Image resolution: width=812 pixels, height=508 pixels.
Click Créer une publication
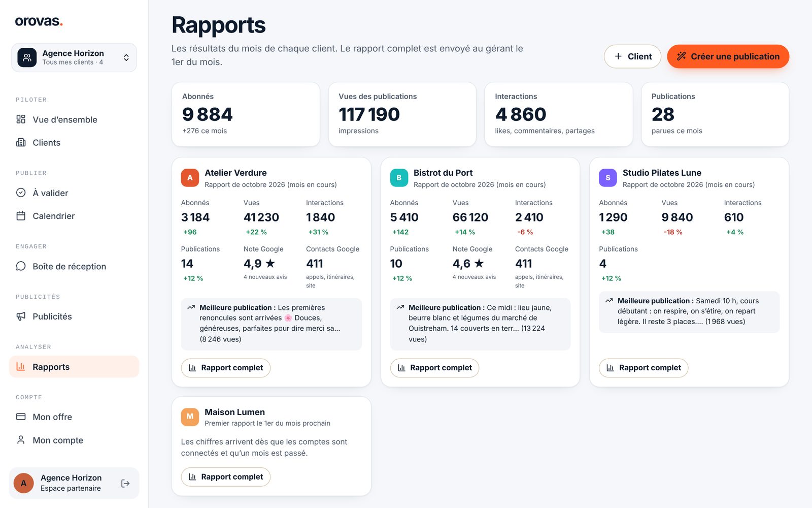728,56
